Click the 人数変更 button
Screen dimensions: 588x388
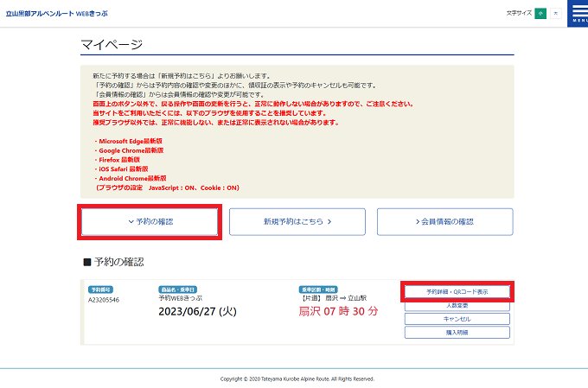click(x=457, y=306)
